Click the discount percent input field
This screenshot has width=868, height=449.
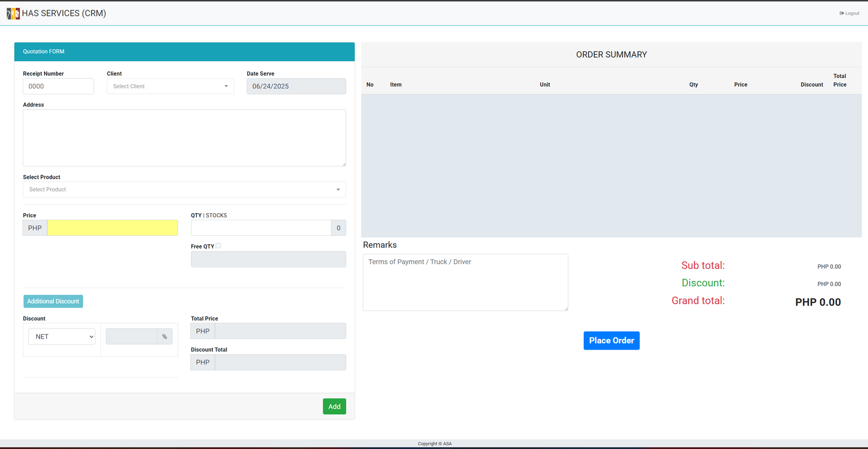click(x=131, y=337)
